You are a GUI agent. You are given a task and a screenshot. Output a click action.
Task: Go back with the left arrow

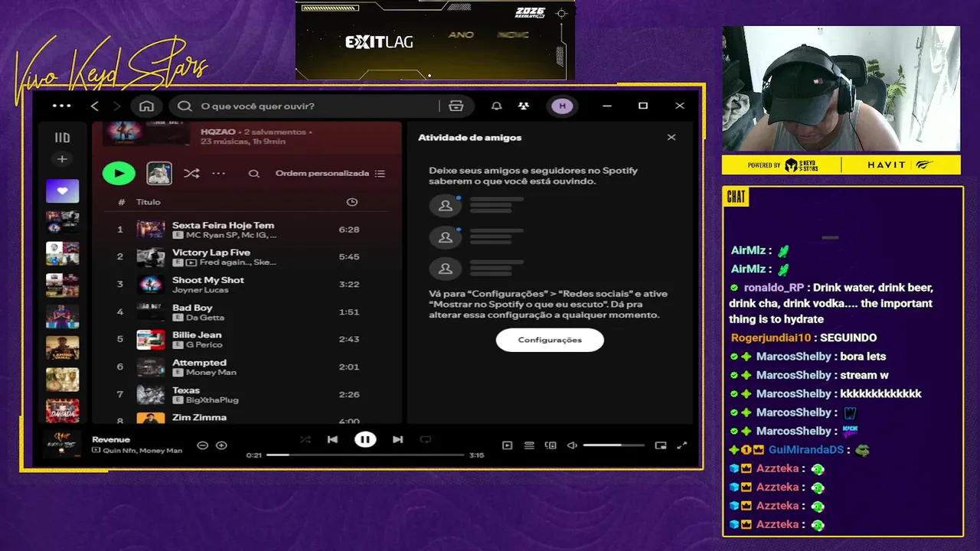point(95,106)
